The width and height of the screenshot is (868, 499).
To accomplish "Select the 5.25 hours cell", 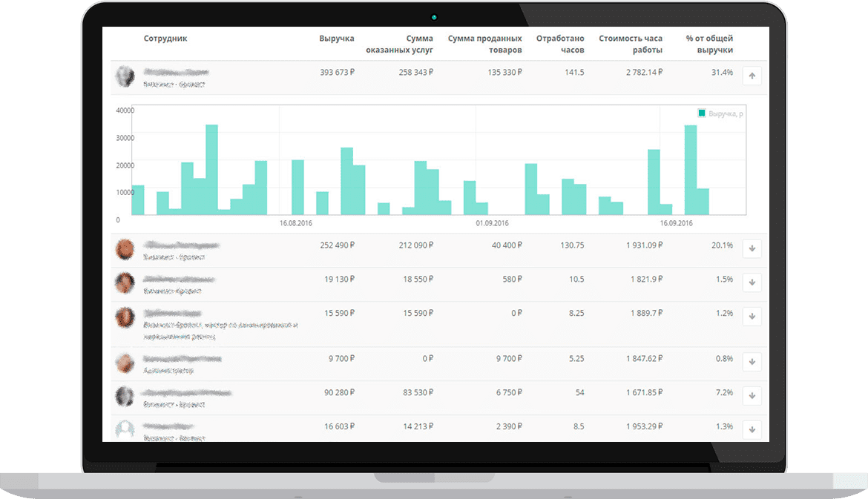I will (576, 358).
